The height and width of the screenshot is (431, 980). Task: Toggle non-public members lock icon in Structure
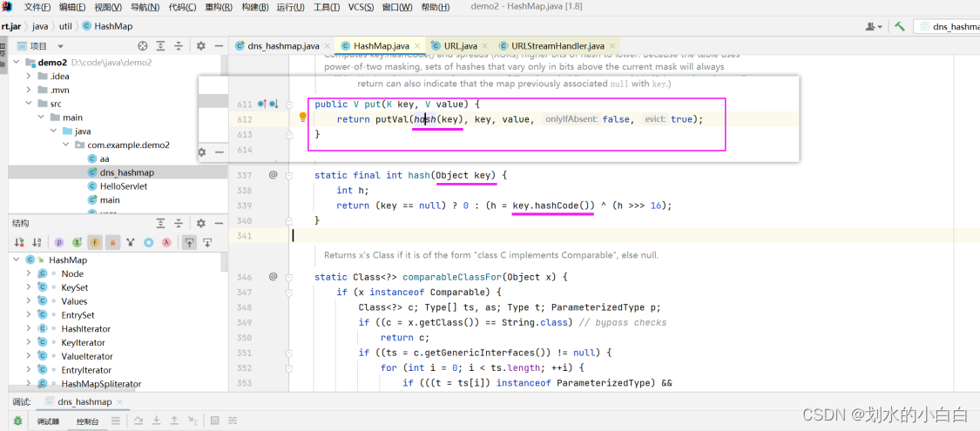pyautogui.click(x=113, y=242)
